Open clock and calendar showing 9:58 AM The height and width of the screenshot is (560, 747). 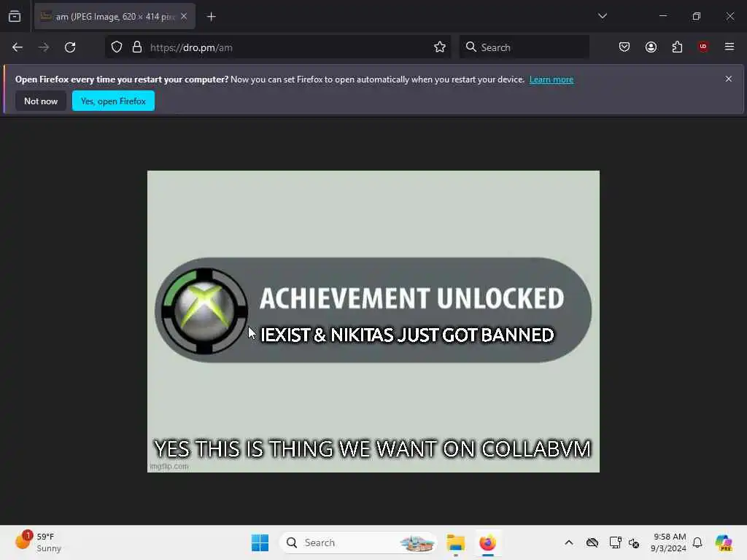668,542
